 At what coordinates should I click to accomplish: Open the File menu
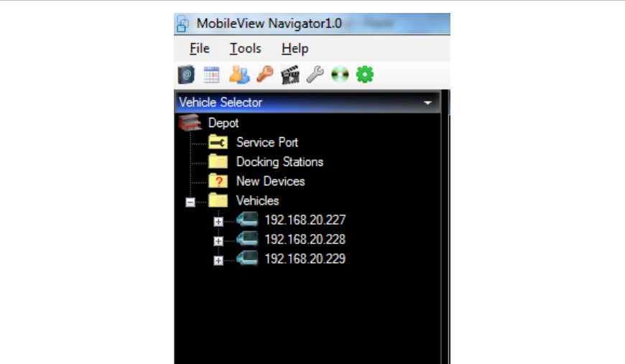pos(200,49)
